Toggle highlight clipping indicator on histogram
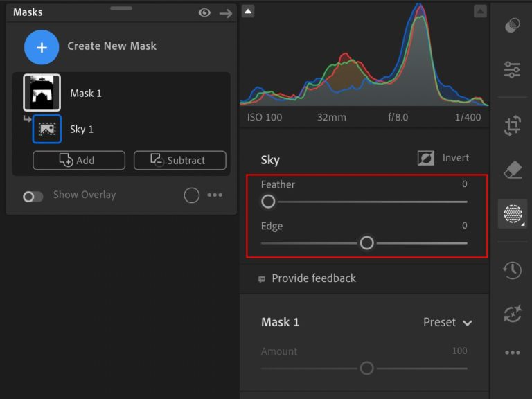The image size is (532, 399). [480, 11]
